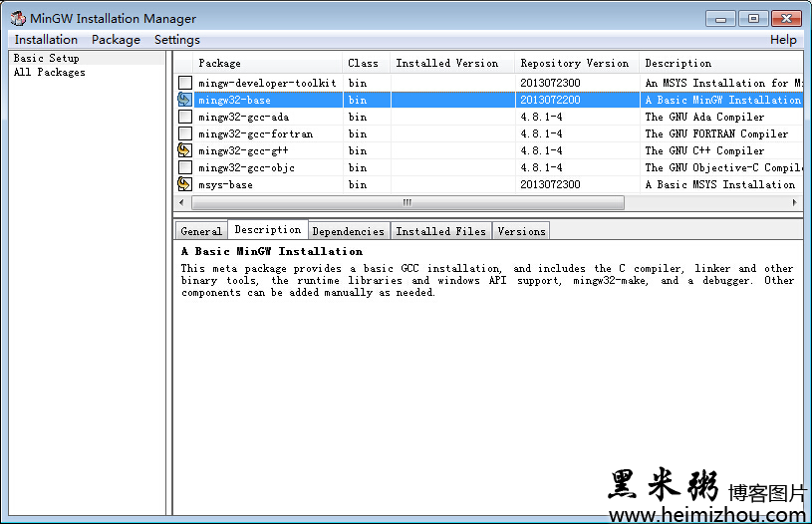Select the mingw32-gcc-fortran package name
This screenshot has height=524, width=812.
pyautogui.click(x=256, y=134)
